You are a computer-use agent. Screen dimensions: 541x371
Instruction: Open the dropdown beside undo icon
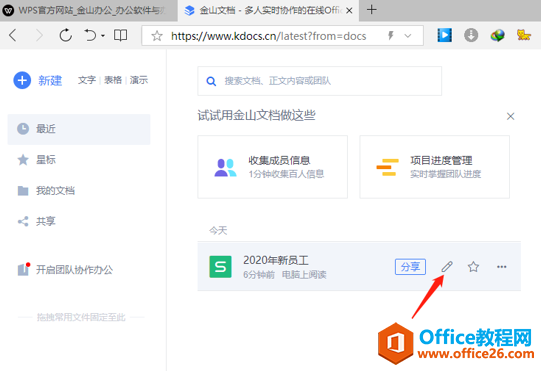[103, 36]
